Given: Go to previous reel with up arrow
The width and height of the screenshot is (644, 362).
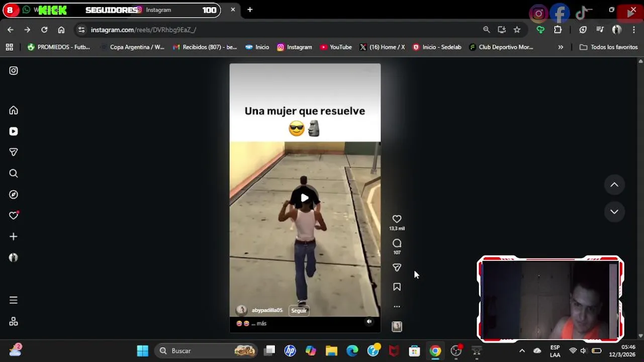Looking at the screenshot, I should [614, 185].
